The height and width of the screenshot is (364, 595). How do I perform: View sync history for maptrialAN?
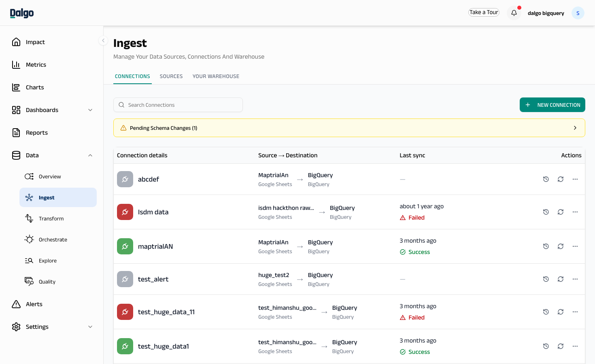[546, 246]
